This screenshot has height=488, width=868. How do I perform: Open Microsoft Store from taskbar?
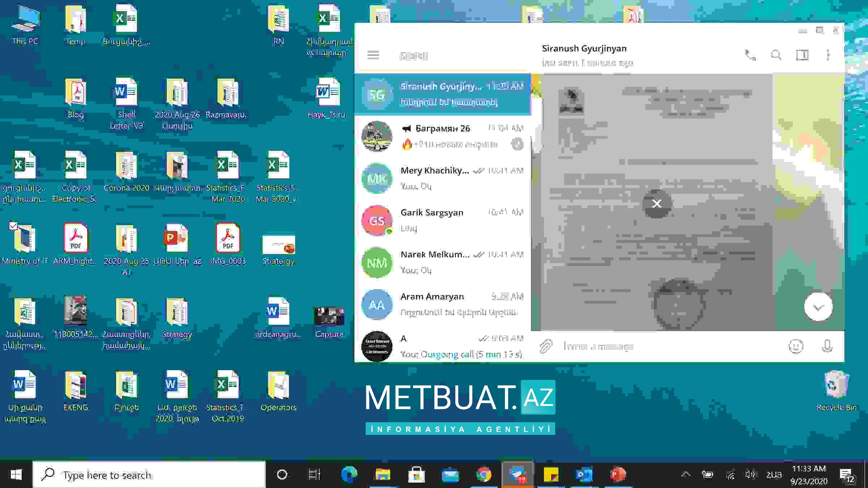coord(416,475)
